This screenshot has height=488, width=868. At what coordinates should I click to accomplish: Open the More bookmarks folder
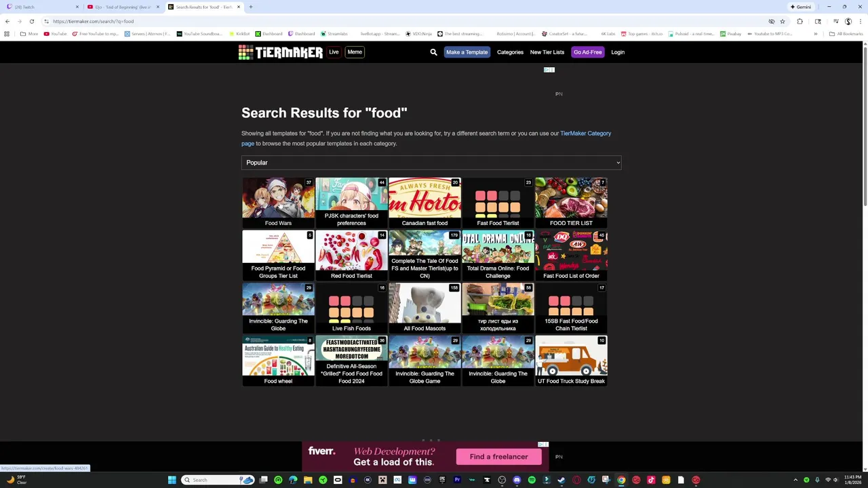29,34
